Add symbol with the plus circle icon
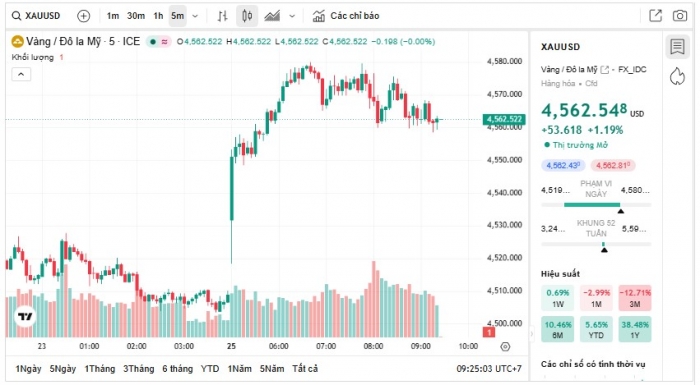Viewport: 700px width, 385px height. 83,16
